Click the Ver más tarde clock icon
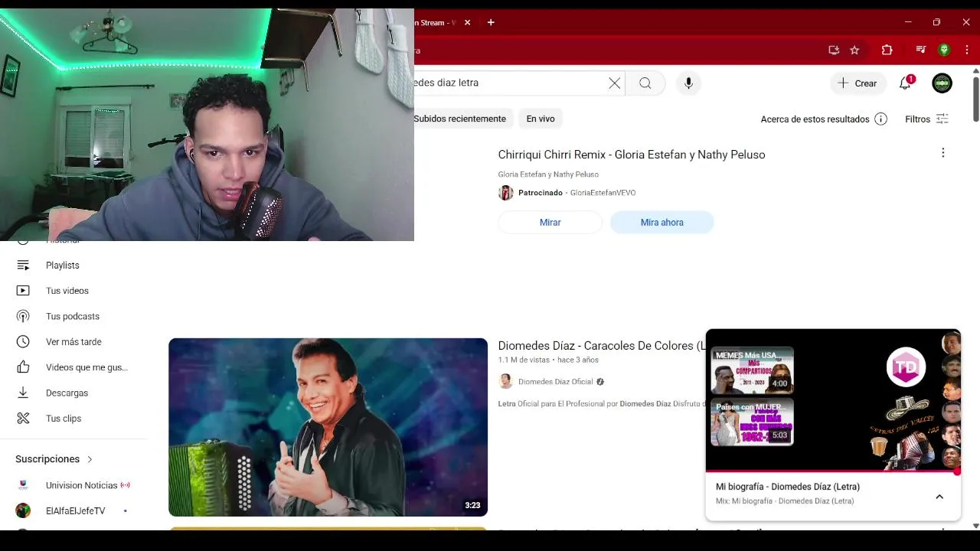Image resolution: width=980 pixels, height=551 pixels. 23,342
